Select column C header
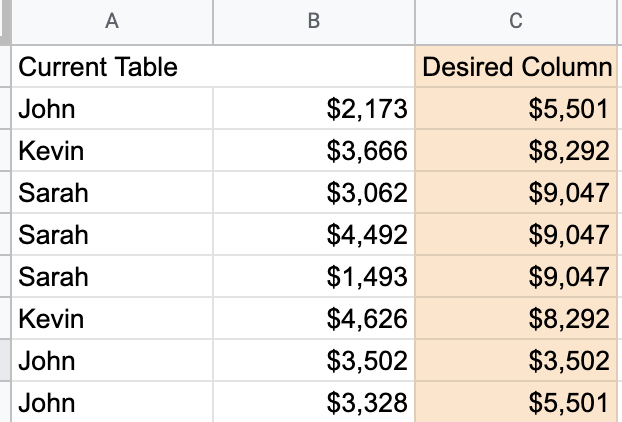Image resolution: width=622 pixels, height=422 pixels. tap(516, 22)
